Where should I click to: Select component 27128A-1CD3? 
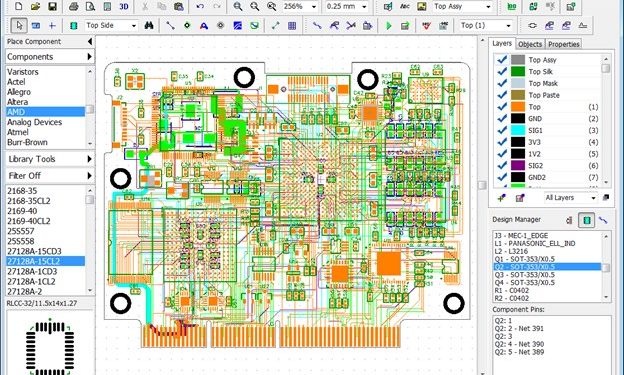pyautogui.click(x=45, y=271)
